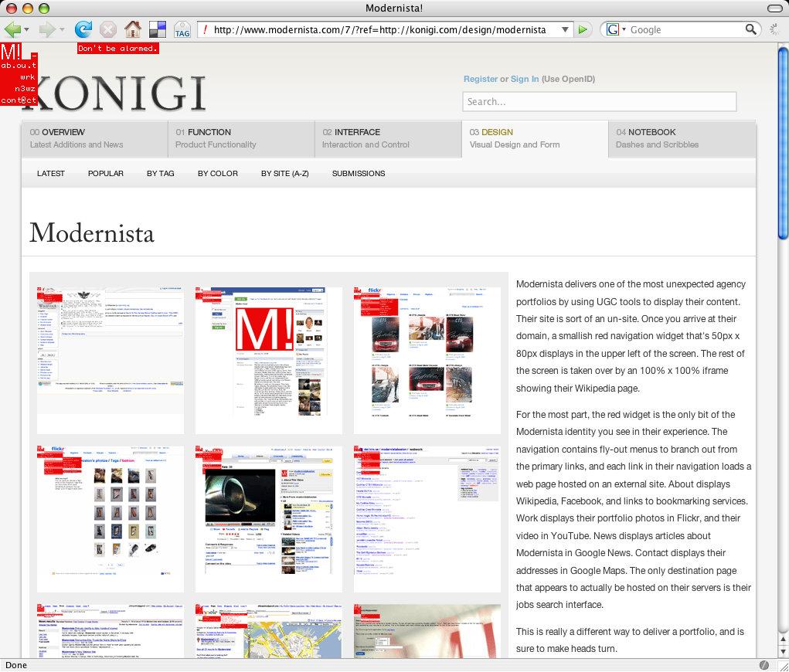
Task: Choose the BY TAG submenu item
Action: point(161,174)
